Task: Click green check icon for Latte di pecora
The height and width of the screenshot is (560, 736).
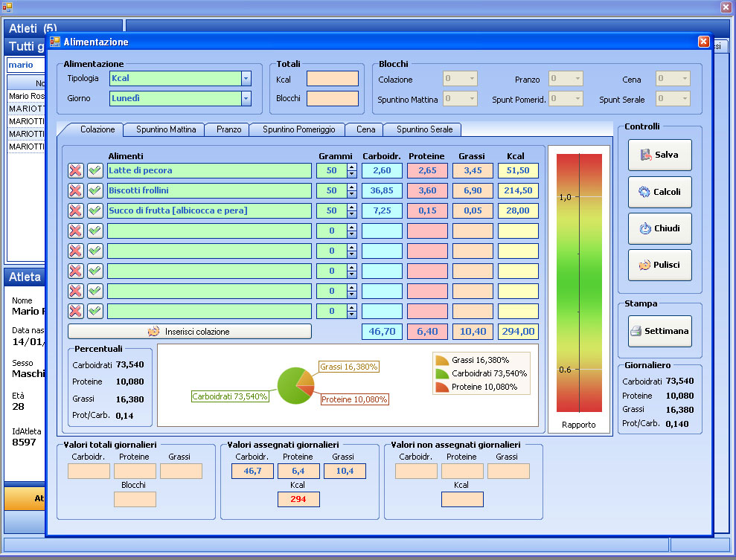Action: coord(95,171)
